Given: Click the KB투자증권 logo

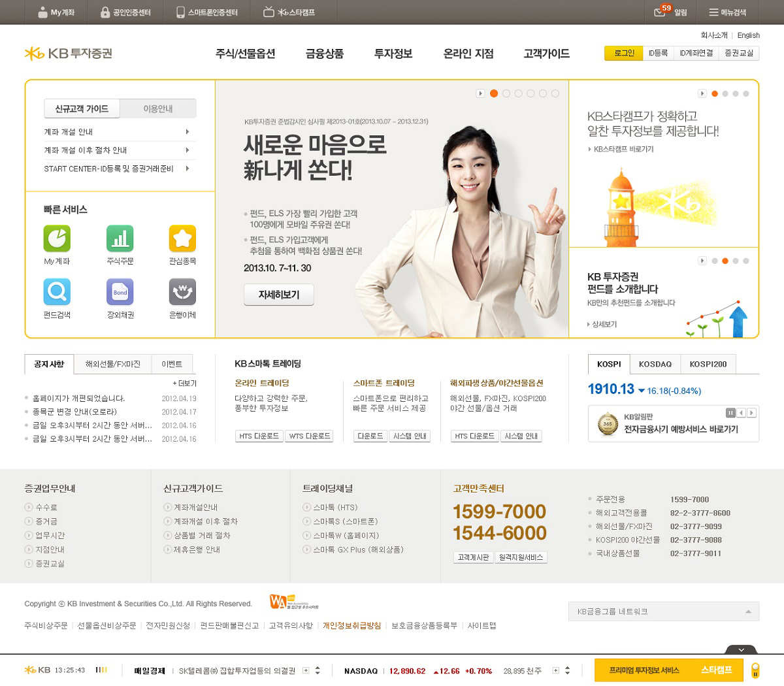Looking at the screenshot, I should pos(68,53).
